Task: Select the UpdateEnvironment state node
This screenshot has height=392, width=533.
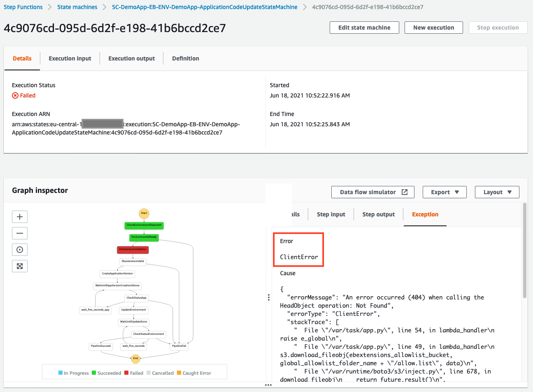Action: pos(134,310)
